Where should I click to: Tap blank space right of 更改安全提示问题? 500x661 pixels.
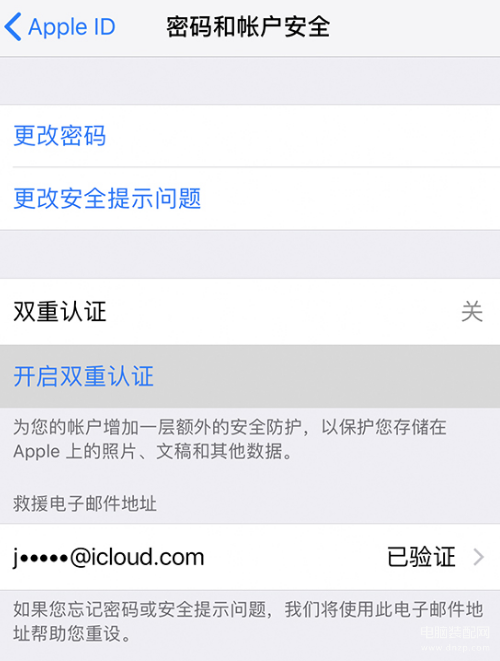pyautogui.click(x=350, y=199)
